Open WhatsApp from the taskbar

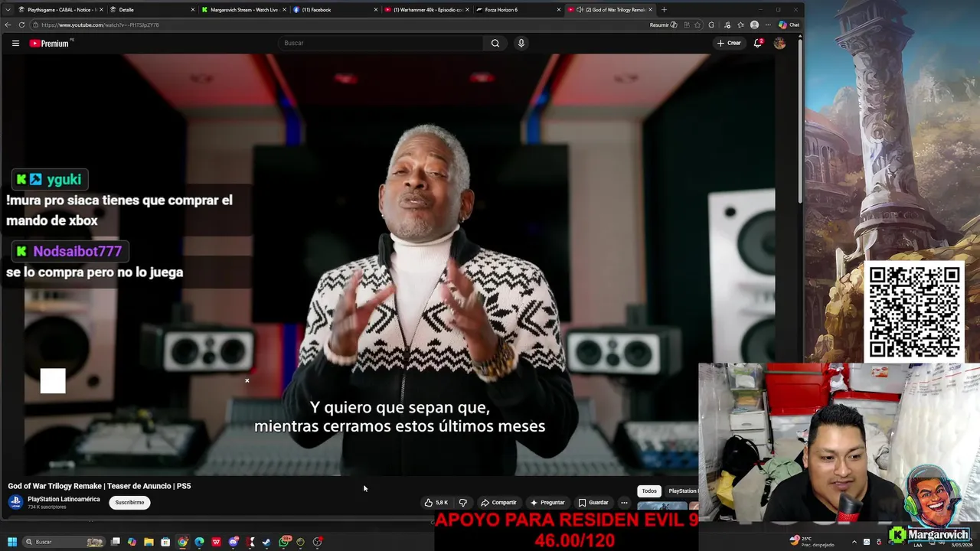click(285, 542)
